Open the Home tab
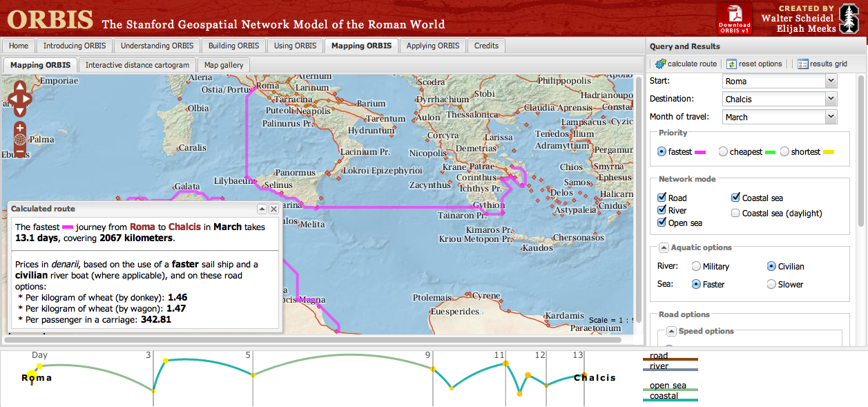 point(19,46)
